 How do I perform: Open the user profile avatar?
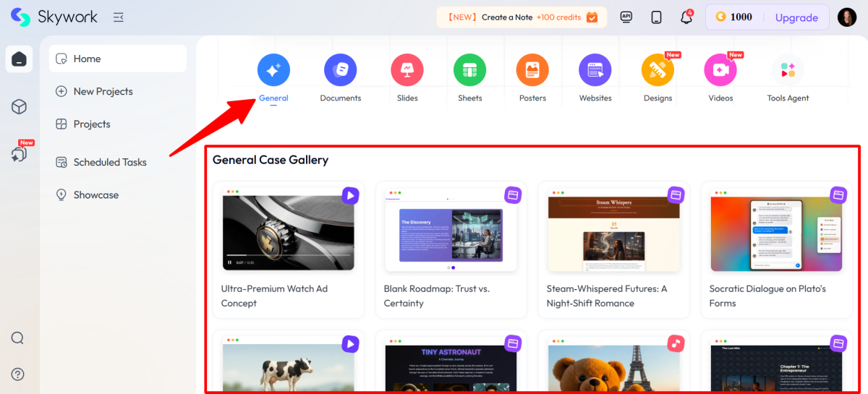click(x=847, y=17)
